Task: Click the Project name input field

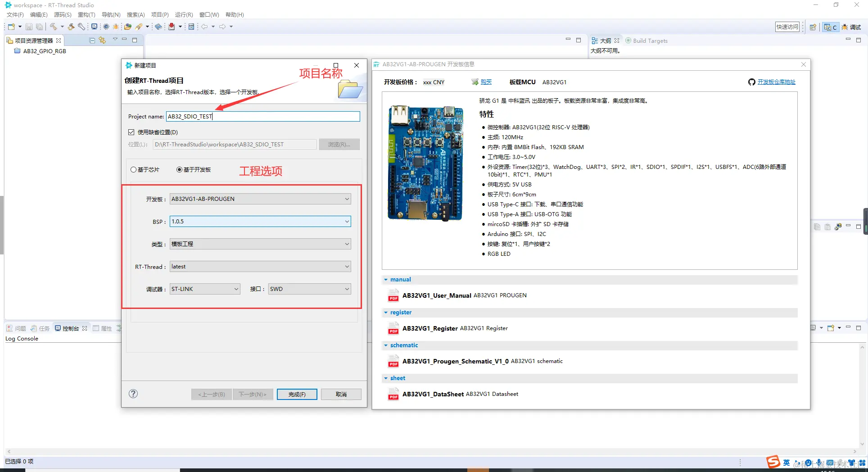Action: 263,117
